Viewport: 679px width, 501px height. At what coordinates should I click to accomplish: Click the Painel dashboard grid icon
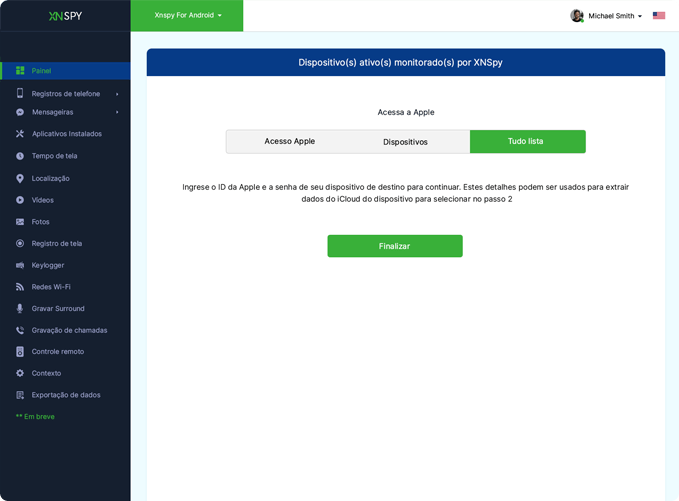pos(20,71)
